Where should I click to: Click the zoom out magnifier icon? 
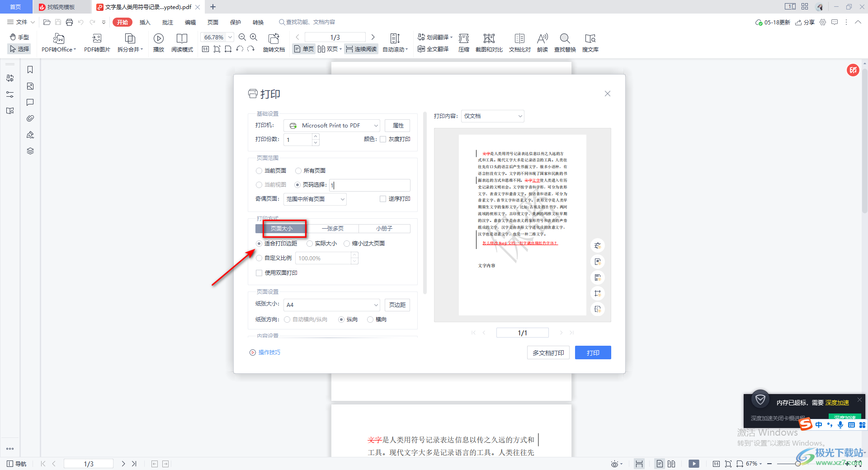click(x=242, y=37)
